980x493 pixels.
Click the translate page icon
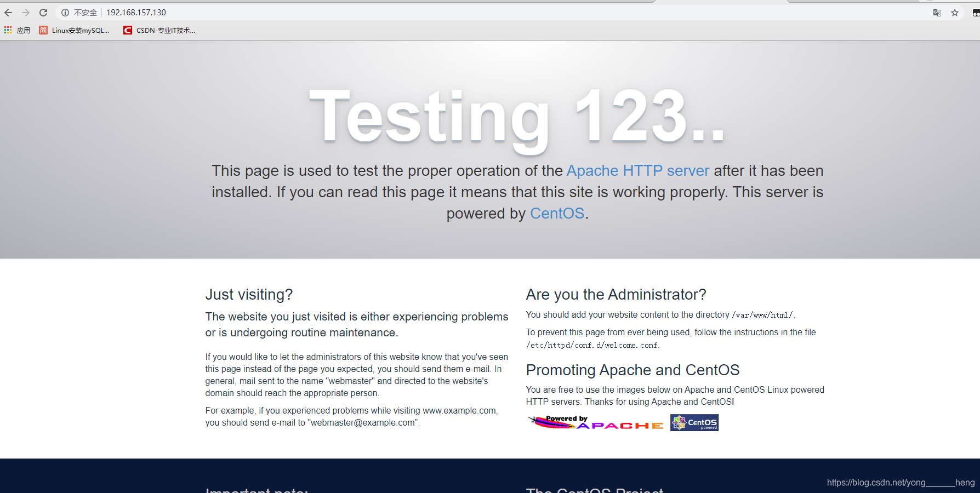pos(937,13)
